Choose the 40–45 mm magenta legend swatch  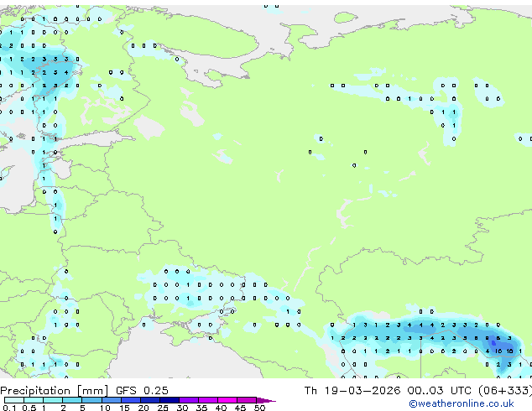tap(227, 400)
